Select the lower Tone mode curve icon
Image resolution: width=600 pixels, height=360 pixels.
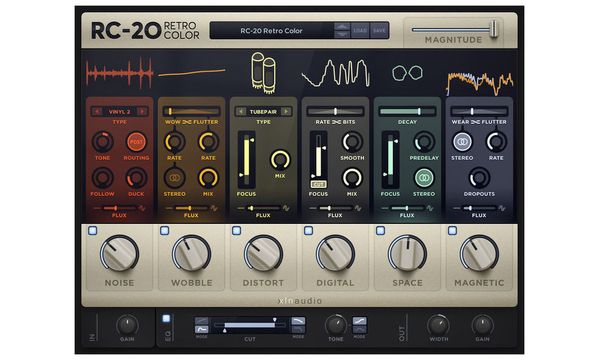pyautogui.click(x=359, y=329)
